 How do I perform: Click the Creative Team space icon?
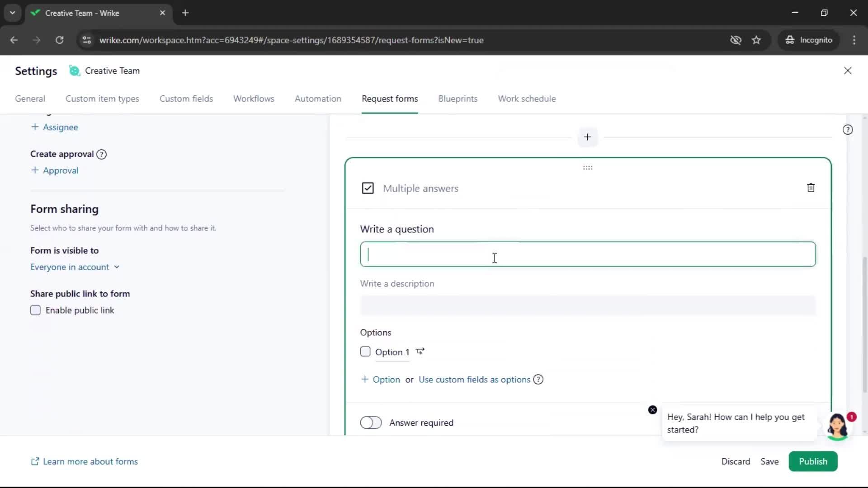(74, 71)
